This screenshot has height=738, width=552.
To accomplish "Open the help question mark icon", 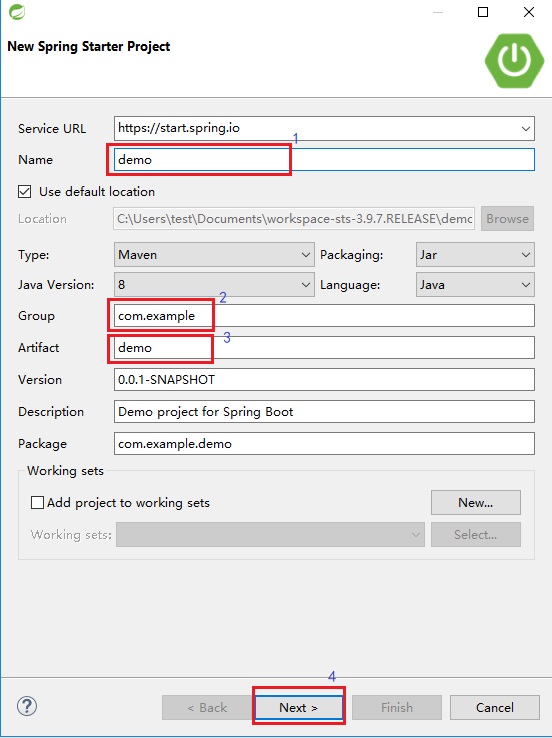I will 27,706.
